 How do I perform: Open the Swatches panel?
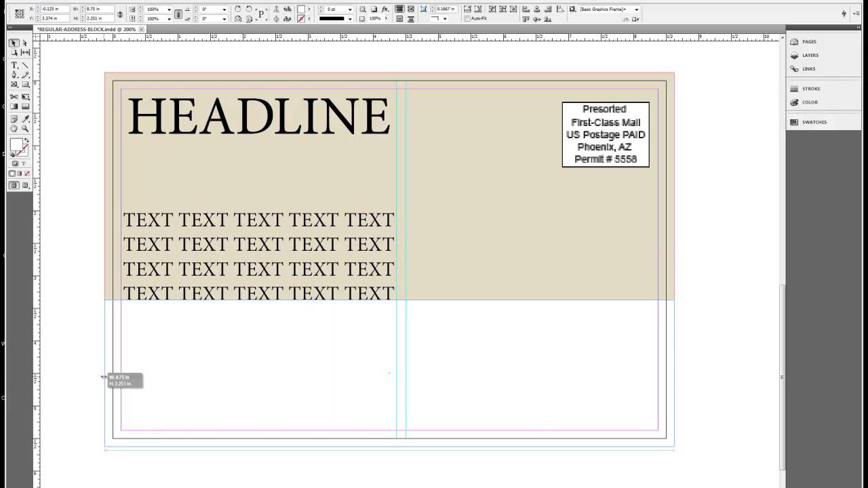808,122
